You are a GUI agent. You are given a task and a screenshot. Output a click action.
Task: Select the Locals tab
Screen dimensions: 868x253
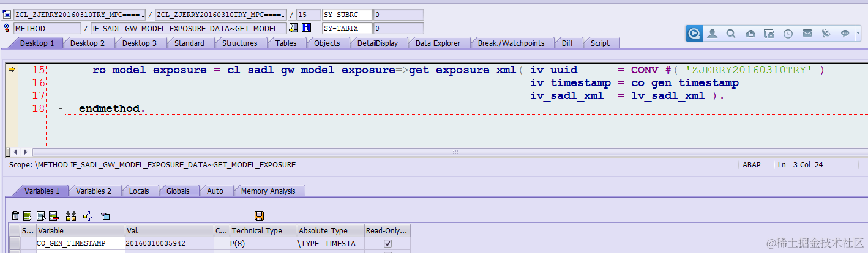139,191
